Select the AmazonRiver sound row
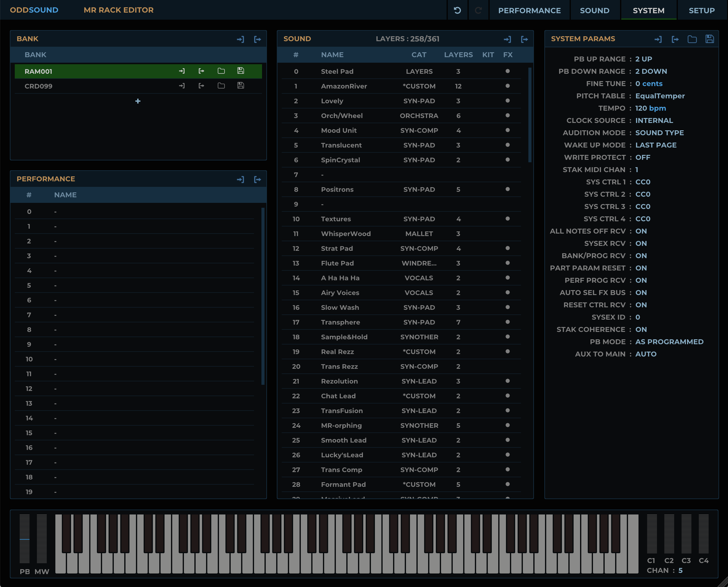 [x=401, y=86]
